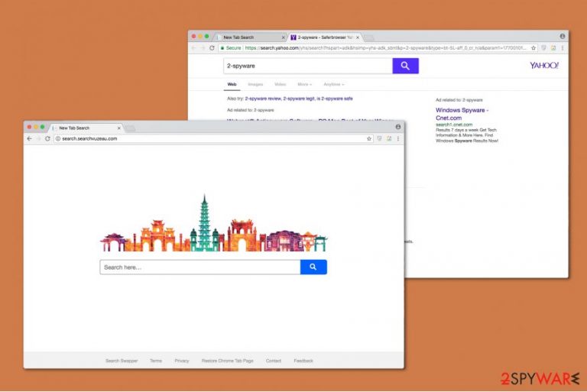Click the search.yahoo.com address bar URL
The height and width of the screenshot is (392, 587).
click(x=378, y=48)
